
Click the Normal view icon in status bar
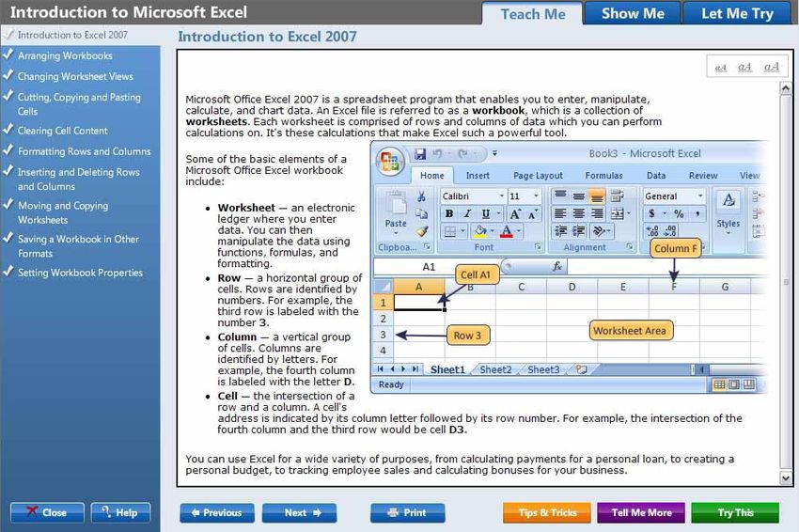719,384
